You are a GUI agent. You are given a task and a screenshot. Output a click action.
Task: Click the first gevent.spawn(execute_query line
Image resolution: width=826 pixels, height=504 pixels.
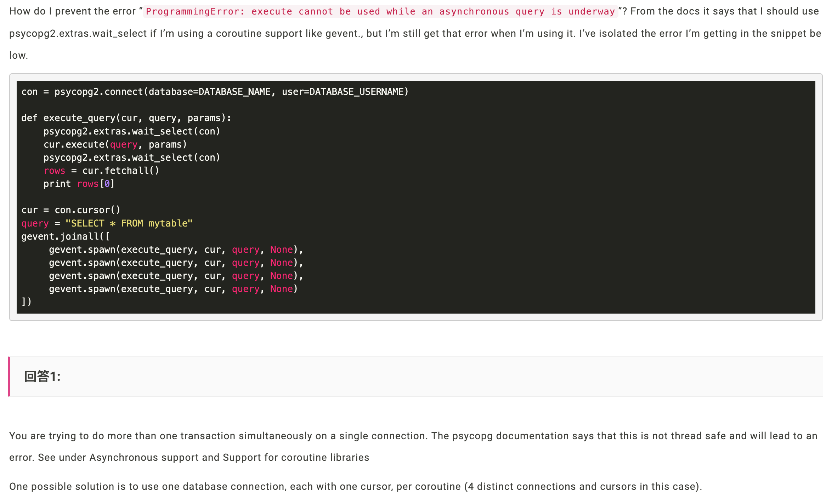tap(176, 250)
